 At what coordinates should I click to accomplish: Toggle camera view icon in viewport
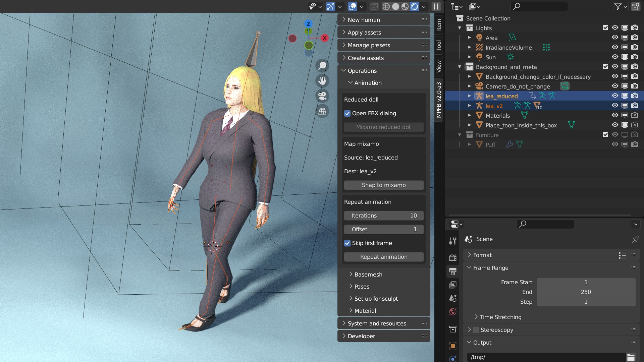(x=322, y=96)
